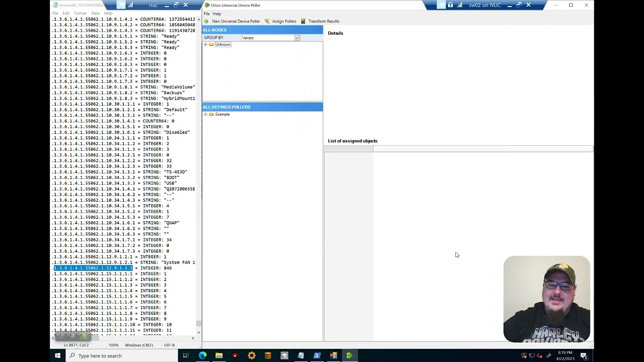The width and height of the screenshot is (644, 362).
Task: Click the Unknown vendor folder icon
Action: pyautogui.click(x=211, y=44)
